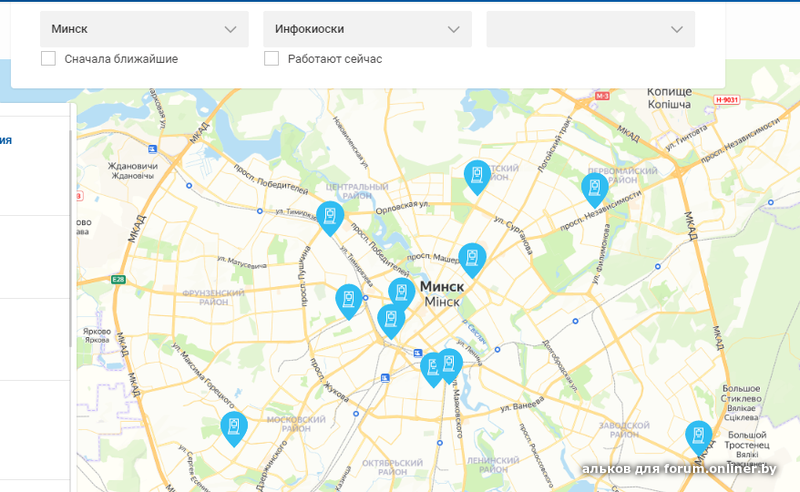
Task: Click ЗАВОДСКОЙ РАЙОН label
Action: pos(624,430)
